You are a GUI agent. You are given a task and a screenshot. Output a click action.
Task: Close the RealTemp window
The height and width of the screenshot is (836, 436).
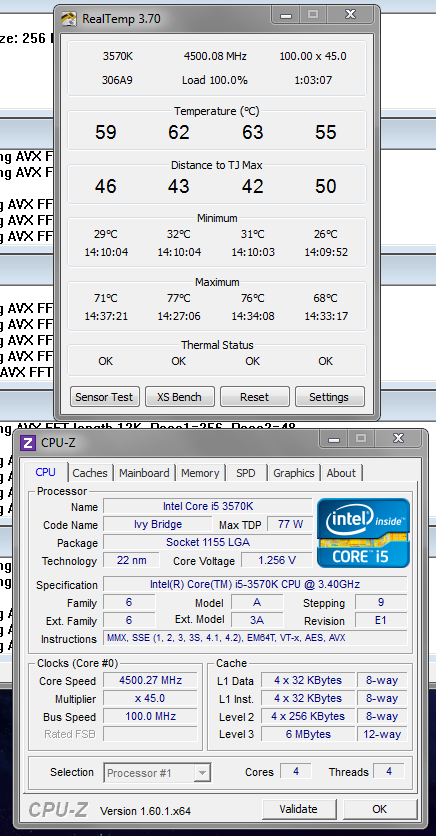tap(350, 15)
